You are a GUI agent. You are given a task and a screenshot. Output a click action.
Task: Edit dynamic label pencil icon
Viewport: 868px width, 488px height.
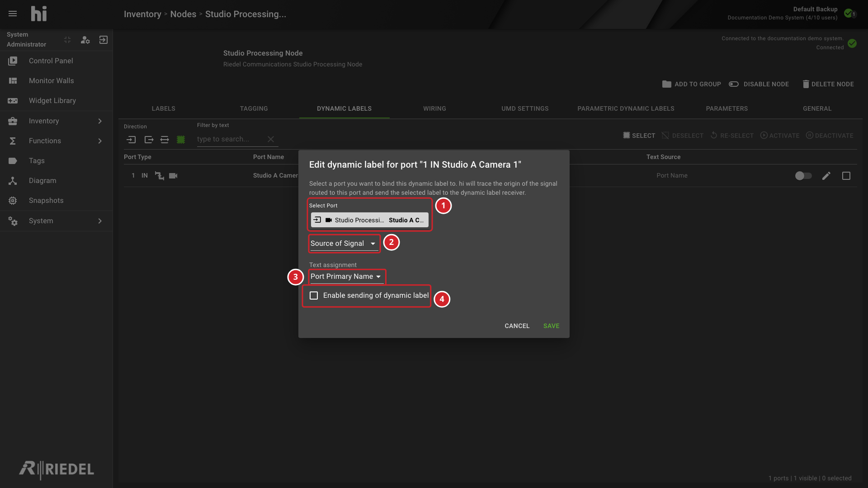tap(826, 176)
